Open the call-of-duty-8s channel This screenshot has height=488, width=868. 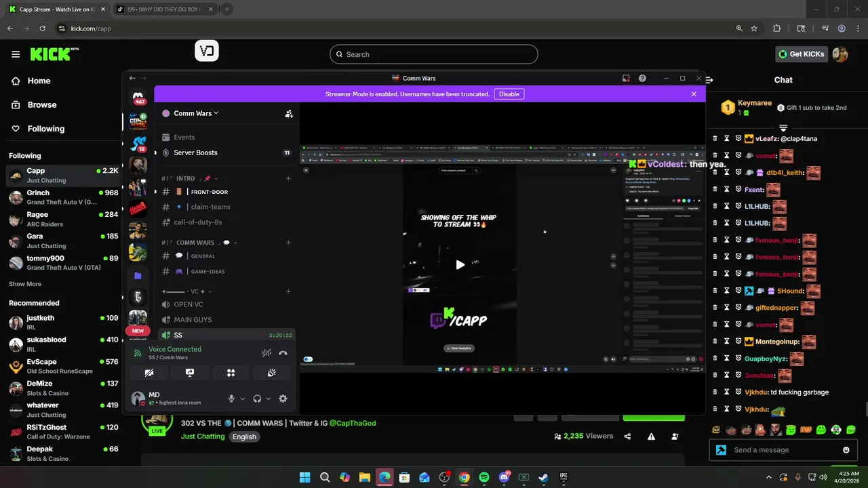[226, 222]
